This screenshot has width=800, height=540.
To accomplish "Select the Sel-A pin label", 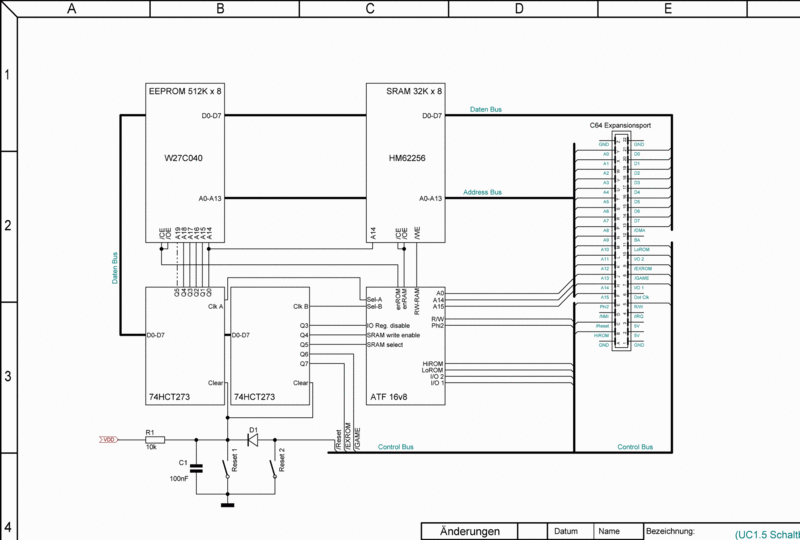I will (x=374, y=299).
